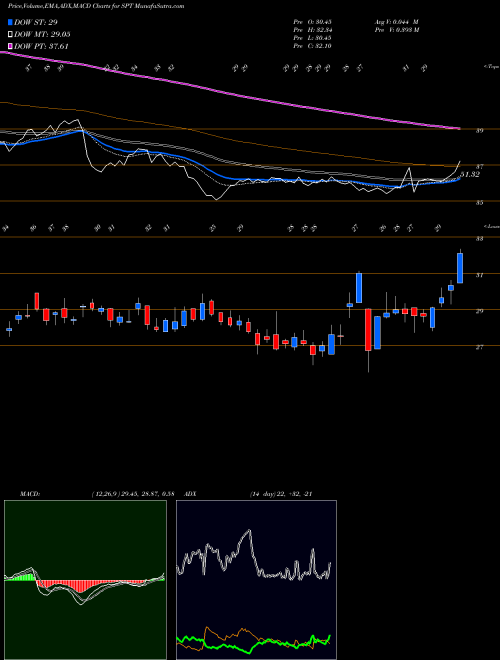Click the 31.32 EMA value label
Viewport: 500px width, 660px height.
(470, 174)
